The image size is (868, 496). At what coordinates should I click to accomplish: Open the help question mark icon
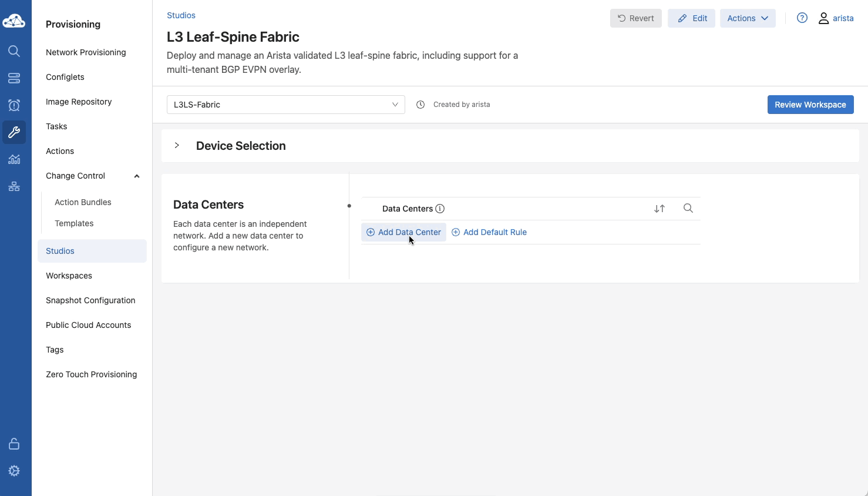802,18
